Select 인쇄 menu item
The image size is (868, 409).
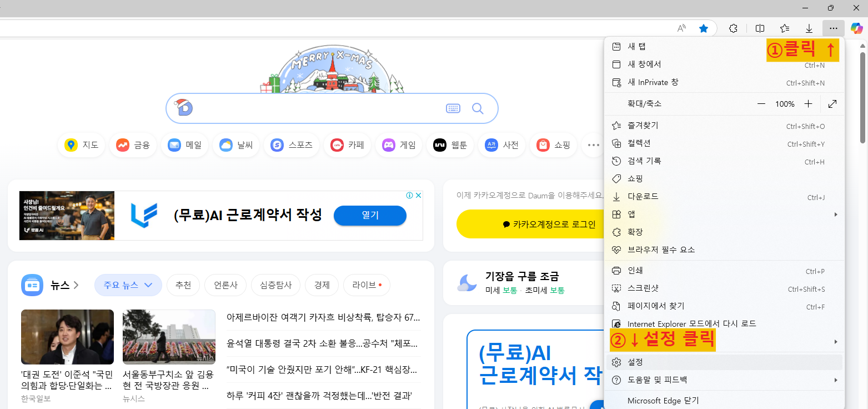pos(724,271)
